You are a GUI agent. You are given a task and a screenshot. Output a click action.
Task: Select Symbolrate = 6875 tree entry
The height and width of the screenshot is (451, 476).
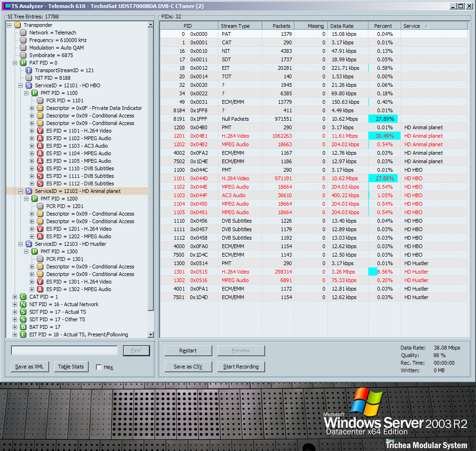(x=51, y=55)
